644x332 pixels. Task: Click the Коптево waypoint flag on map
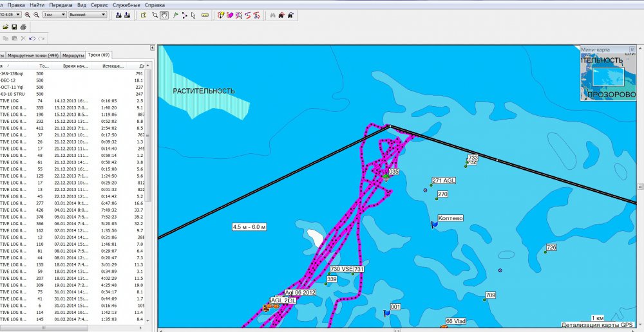tap(434, 225)
